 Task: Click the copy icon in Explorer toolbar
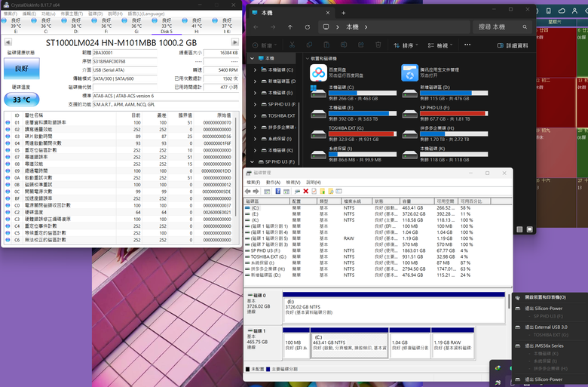tap(309, 45)
